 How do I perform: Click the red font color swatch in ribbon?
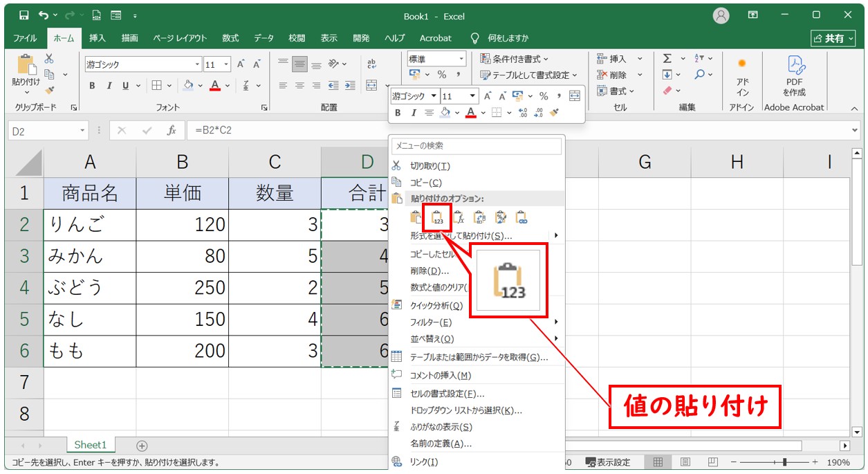(215, 86)
